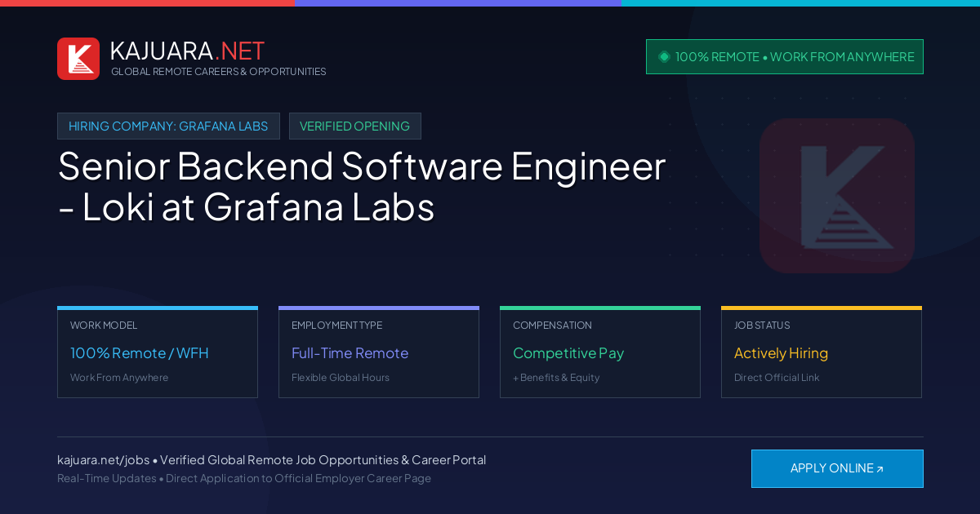Select the Job Status Actively Hiring card
Viewport: 980px width, 514px height.
(822, 352)
